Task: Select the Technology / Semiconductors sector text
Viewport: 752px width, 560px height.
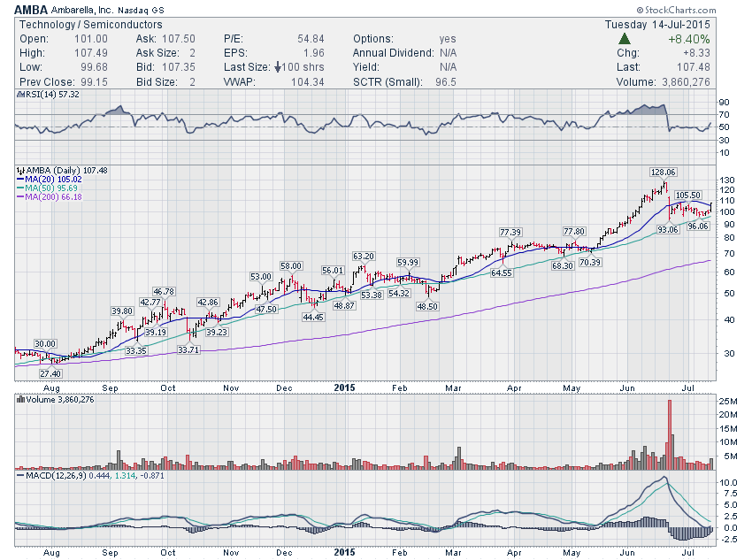Action: click(90, 25)
